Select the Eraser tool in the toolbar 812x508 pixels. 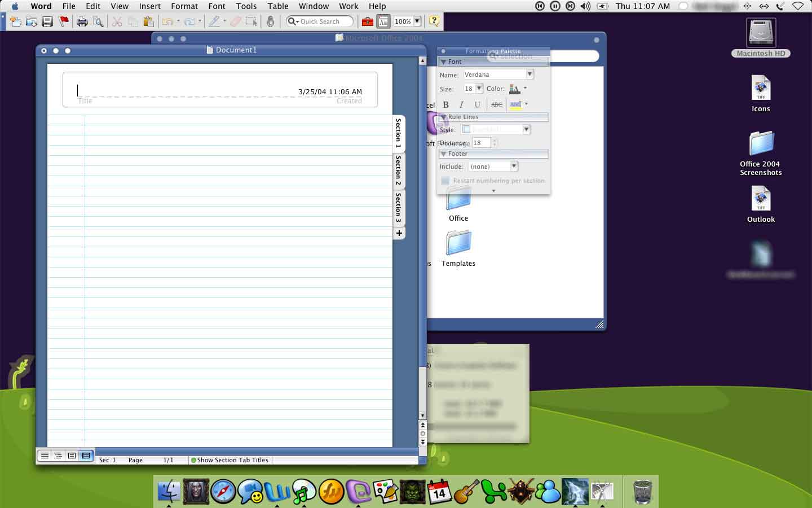[235, 21]
